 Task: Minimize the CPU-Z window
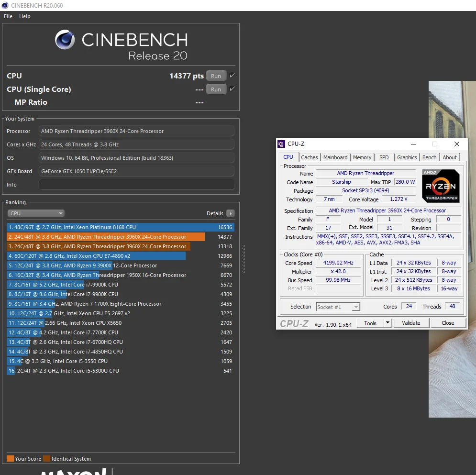pyautogui.click(x=413, y=144)
